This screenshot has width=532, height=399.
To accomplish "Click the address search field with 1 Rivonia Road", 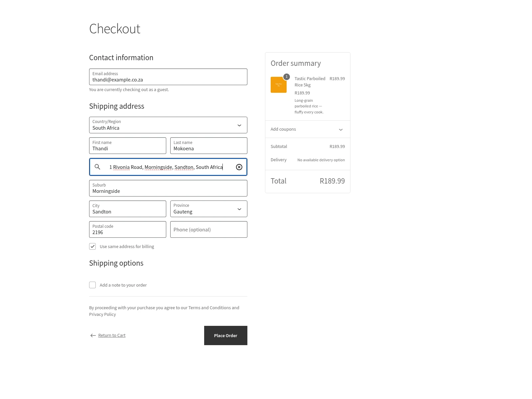I will pyautogui.click(x=168, y=167).
